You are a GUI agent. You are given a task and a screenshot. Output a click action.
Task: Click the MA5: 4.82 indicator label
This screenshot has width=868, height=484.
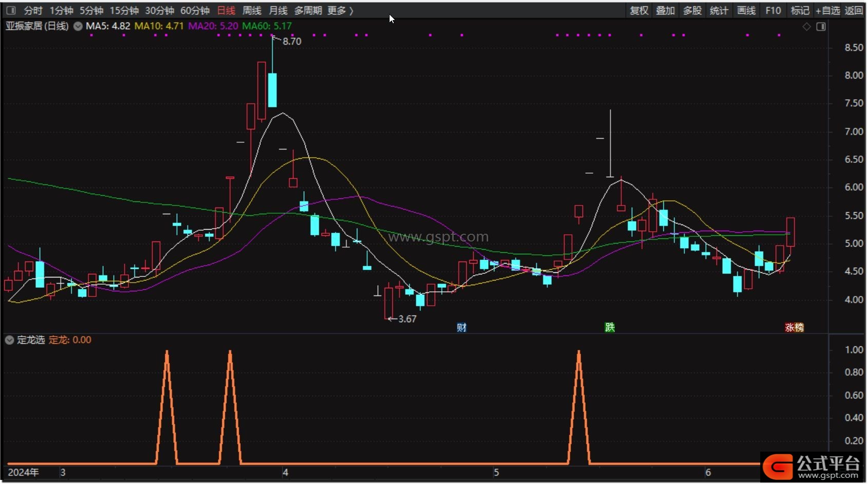pyautogui.click(x=108, y=26)
